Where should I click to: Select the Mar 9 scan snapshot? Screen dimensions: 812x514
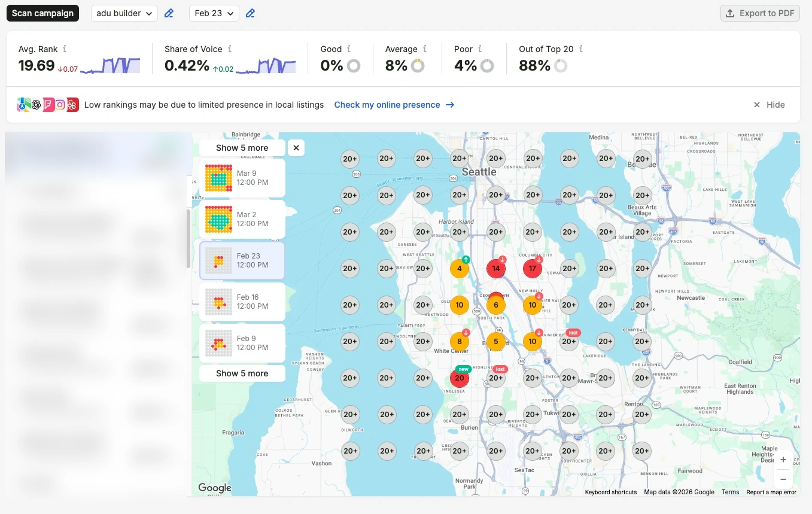tap(242, 178)
